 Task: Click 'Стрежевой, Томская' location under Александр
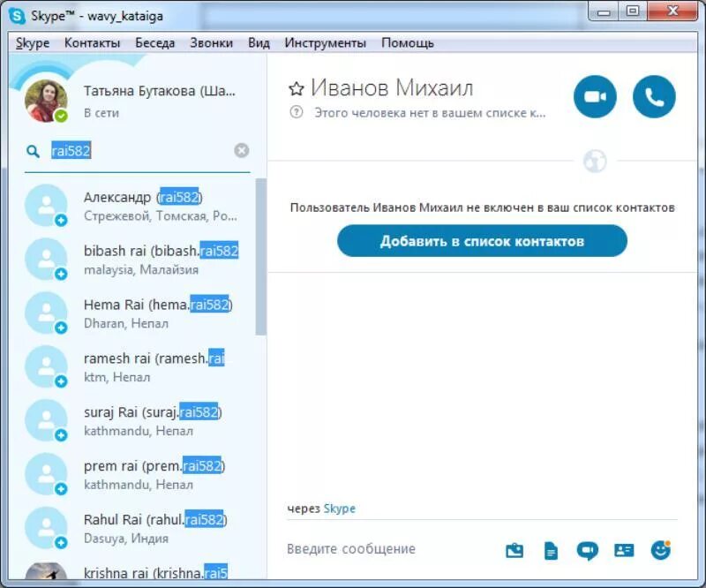(x=161, y=215)
